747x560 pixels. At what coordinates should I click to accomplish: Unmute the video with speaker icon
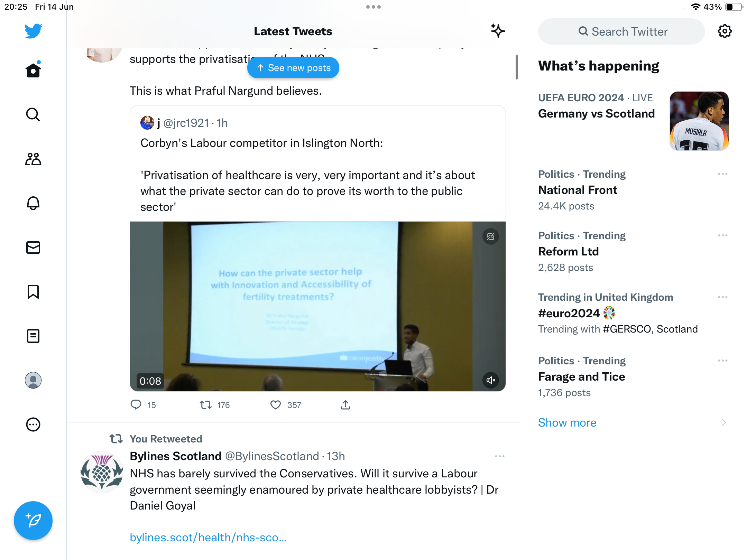coord(491,380)
